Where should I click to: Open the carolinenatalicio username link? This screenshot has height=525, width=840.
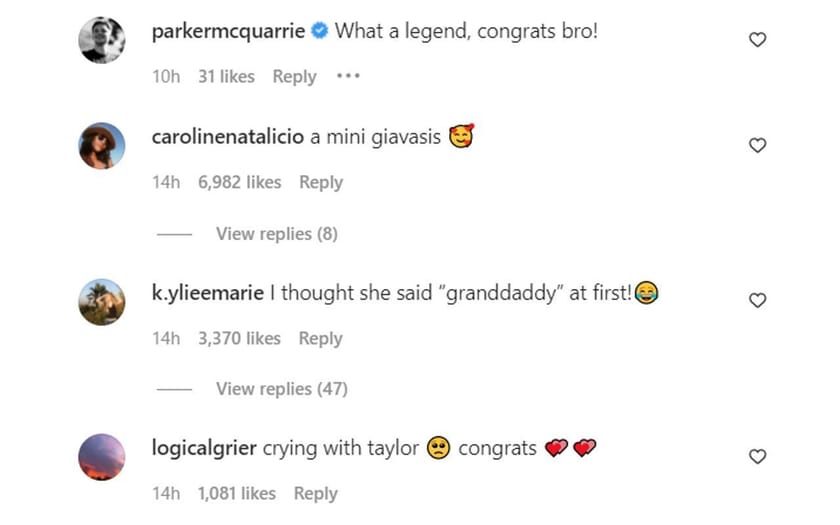coord(227,137)
